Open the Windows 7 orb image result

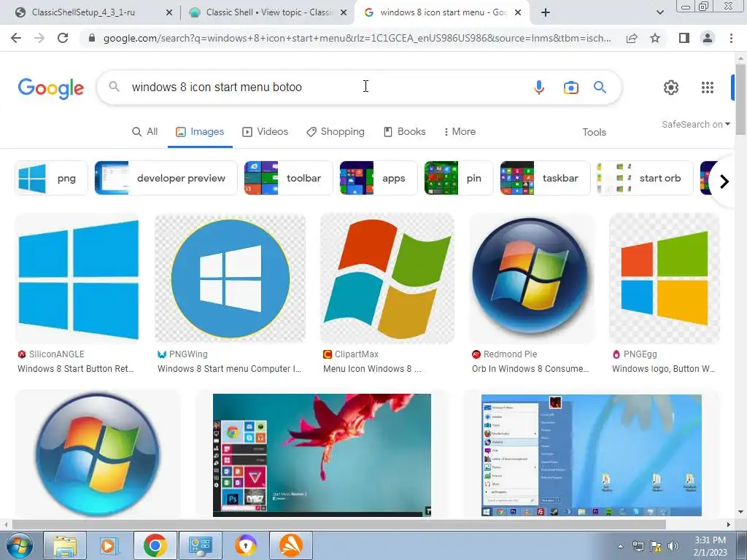[x=98, y=454]
